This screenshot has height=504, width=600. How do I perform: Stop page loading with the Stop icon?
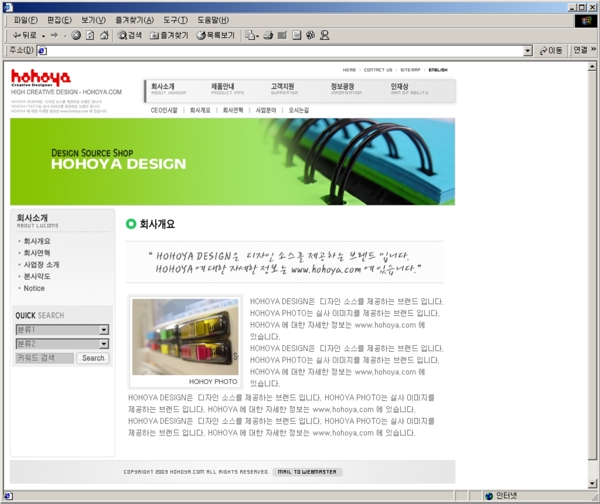76,36
